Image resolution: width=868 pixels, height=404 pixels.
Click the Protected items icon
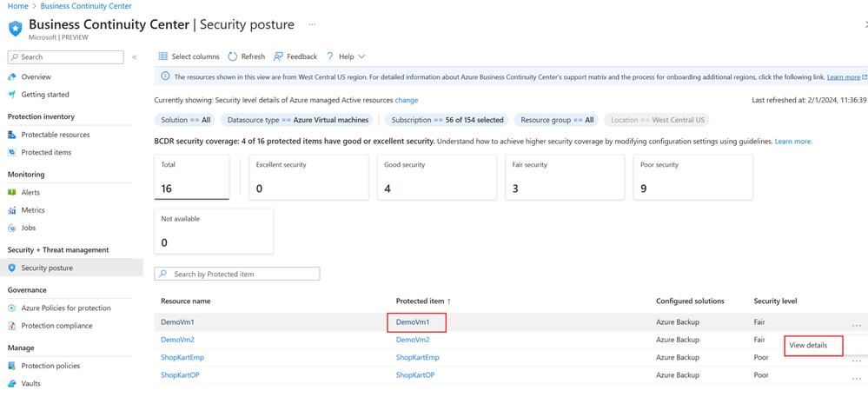click(x=12, y=152)
